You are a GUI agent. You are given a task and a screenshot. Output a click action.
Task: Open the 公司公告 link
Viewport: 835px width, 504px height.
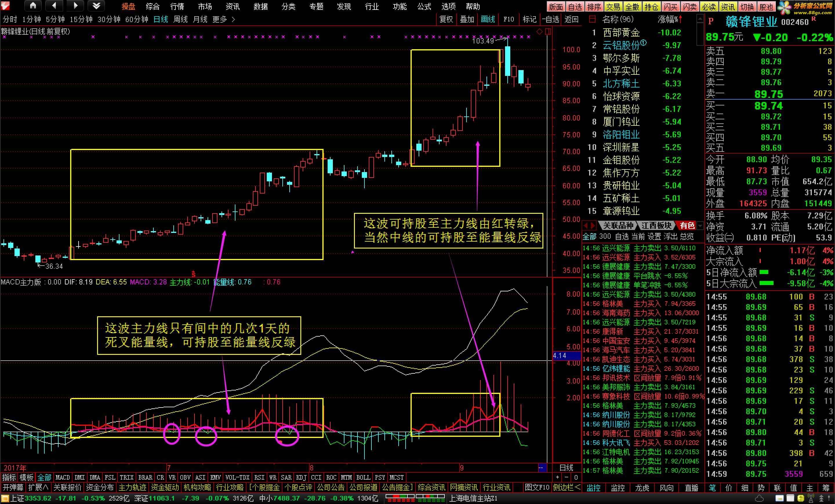(331, 487)
